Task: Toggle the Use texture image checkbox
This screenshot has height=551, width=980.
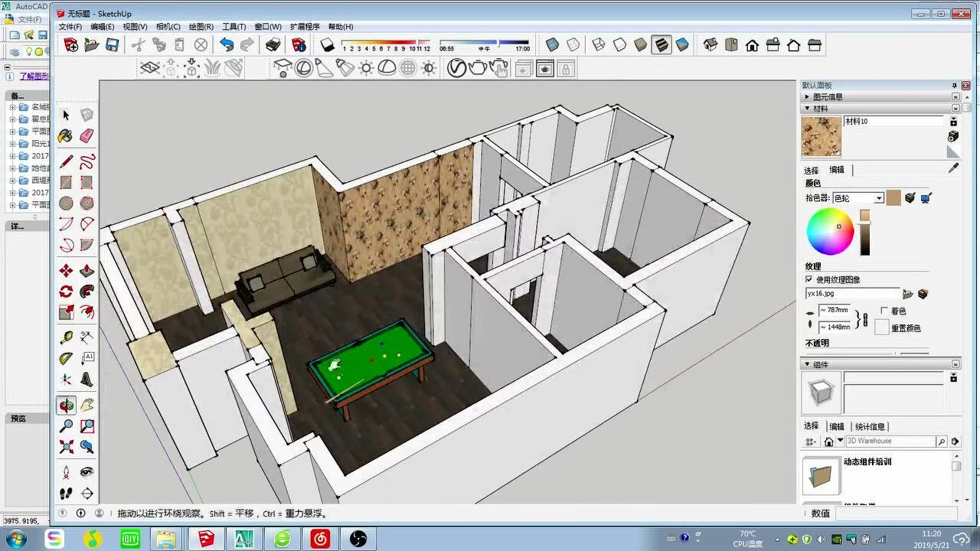Action: point(810,279)
